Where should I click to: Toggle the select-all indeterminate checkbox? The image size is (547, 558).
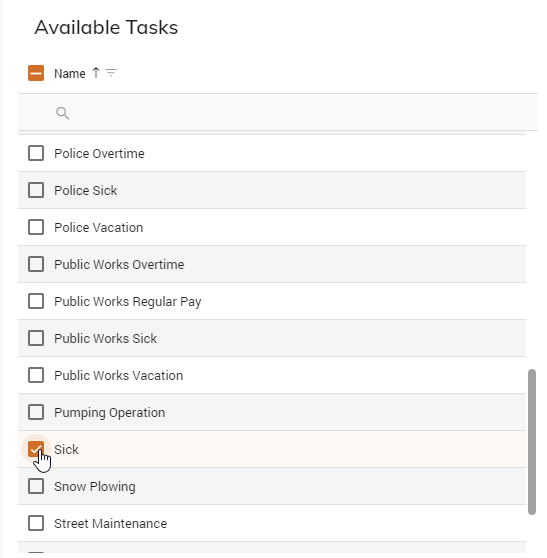click(36, 73)
